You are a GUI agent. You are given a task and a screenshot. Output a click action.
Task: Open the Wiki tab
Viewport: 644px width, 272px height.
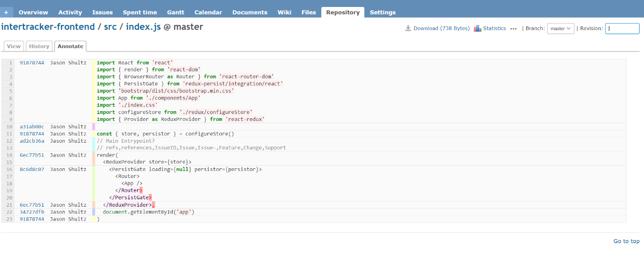tap(284, 13)
